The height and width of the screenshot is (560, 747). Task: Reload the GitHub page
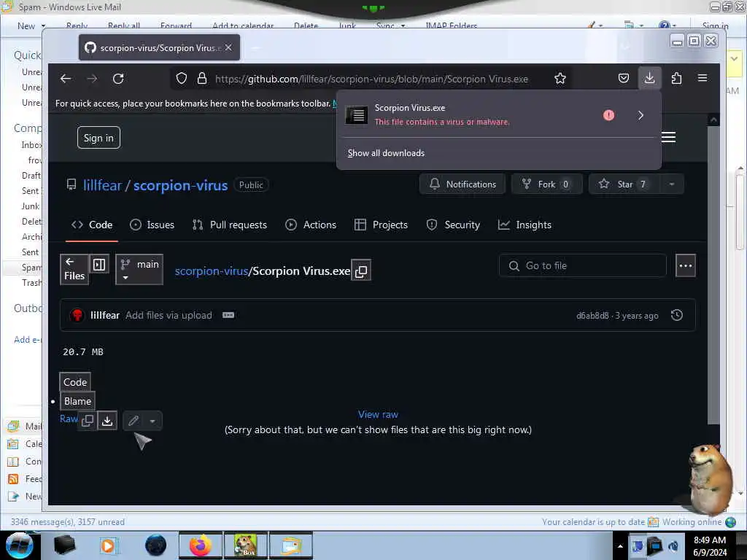pyautogui.click(x=118, y=79)
